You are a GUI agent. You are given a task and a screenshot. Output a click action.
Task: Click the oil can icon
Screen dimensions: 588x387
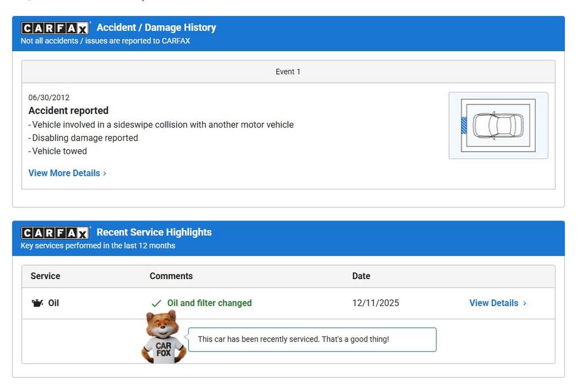[x=37, y=303]
